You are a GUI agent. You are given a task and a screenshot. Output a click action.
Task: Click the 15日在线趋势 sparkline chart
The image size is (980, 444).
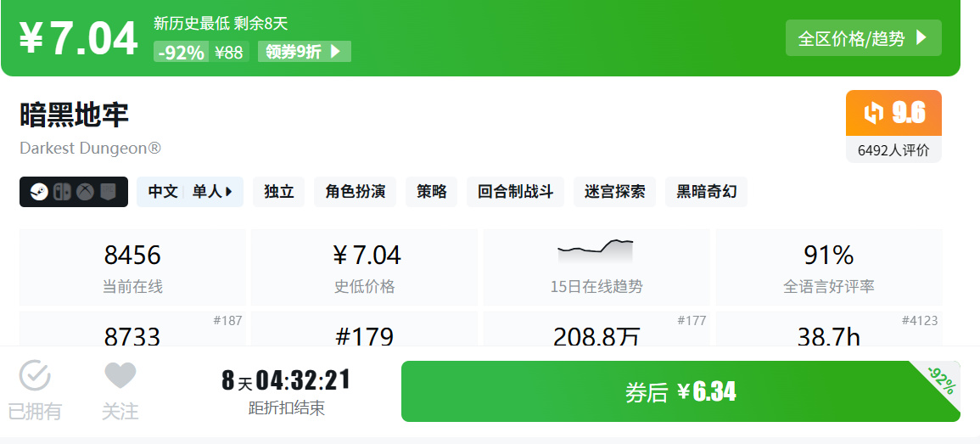[596, 250]
